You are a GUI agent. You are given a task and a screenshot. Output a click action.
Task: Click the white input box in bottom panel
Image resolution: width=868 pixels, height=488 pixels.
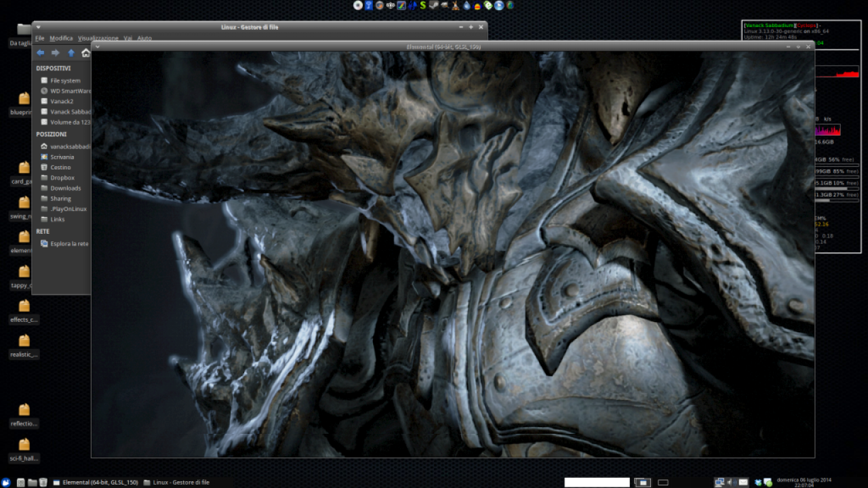pyautogui.click(x=597, y=483)
